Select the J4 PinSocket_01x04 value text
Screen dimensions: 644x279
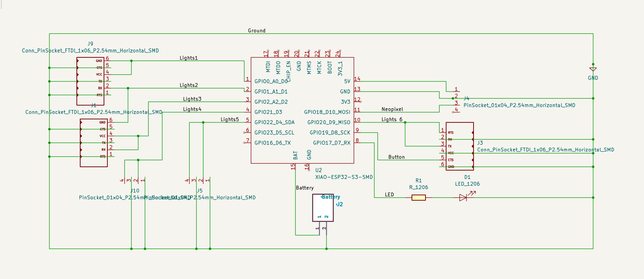tap(519, 105)
